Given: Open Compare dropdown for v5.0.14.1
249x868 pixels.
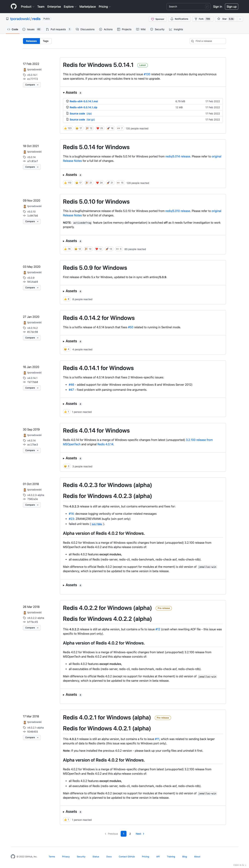Looking at the screenshot, I should tap(32, 85).
